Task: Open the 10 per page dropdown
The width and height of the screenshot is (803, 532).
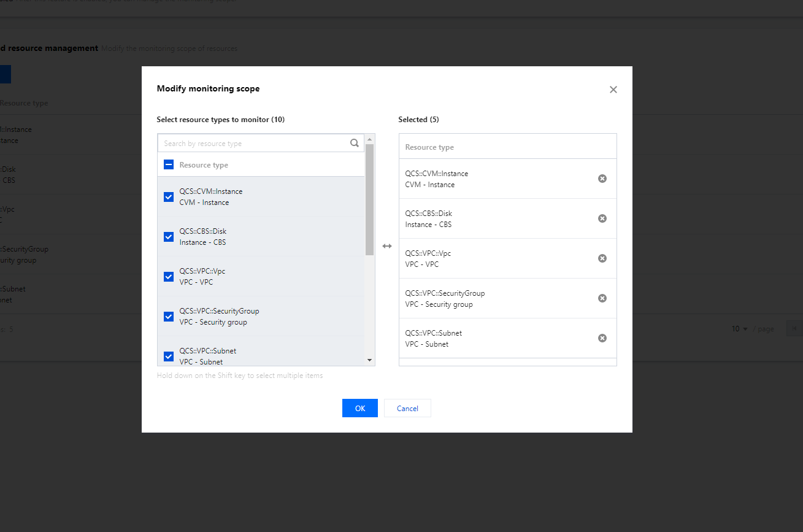Action: 740,329
